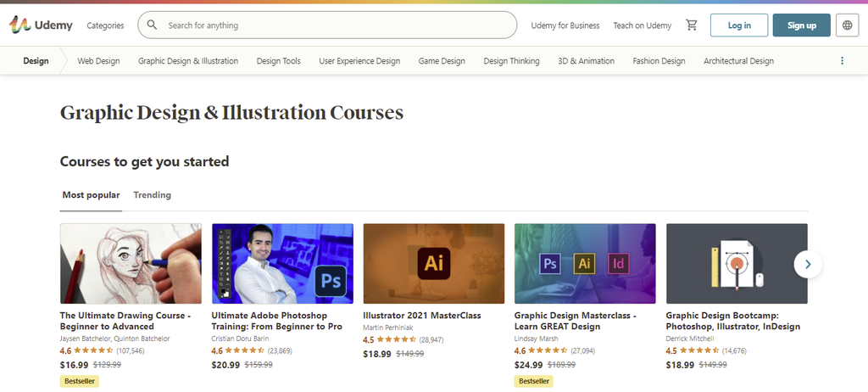Click Bestseller badge under Ultimate Drawing Course
The width and height of the screenshot is (868, 392).
[x=79, y=382]
